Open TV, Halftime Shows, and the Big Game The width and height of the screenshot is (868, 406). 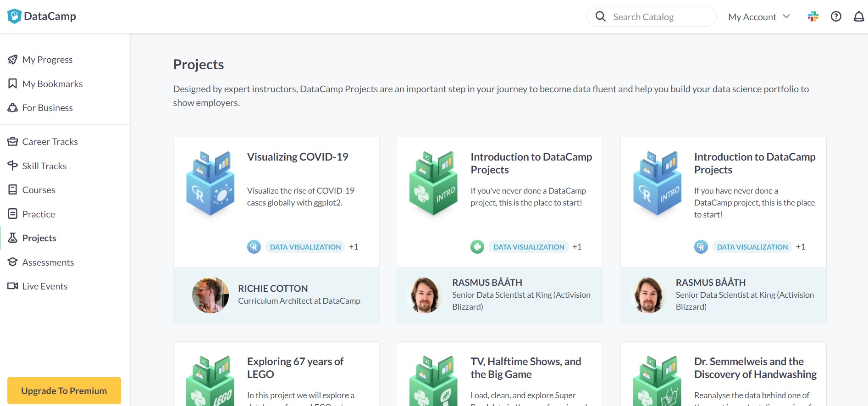(526, 368)
